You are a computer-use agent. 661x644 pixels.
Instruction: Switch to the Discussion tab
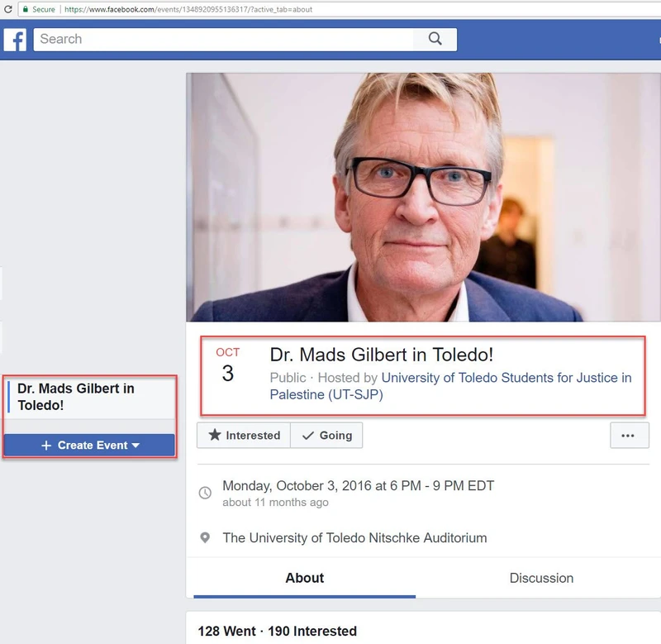(541, 578)
